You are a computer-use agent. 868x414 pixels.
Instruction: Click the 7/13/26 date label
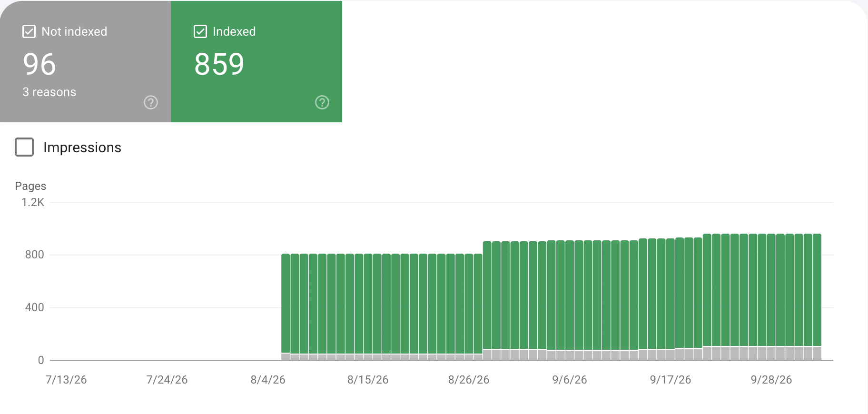click(66, 380)
